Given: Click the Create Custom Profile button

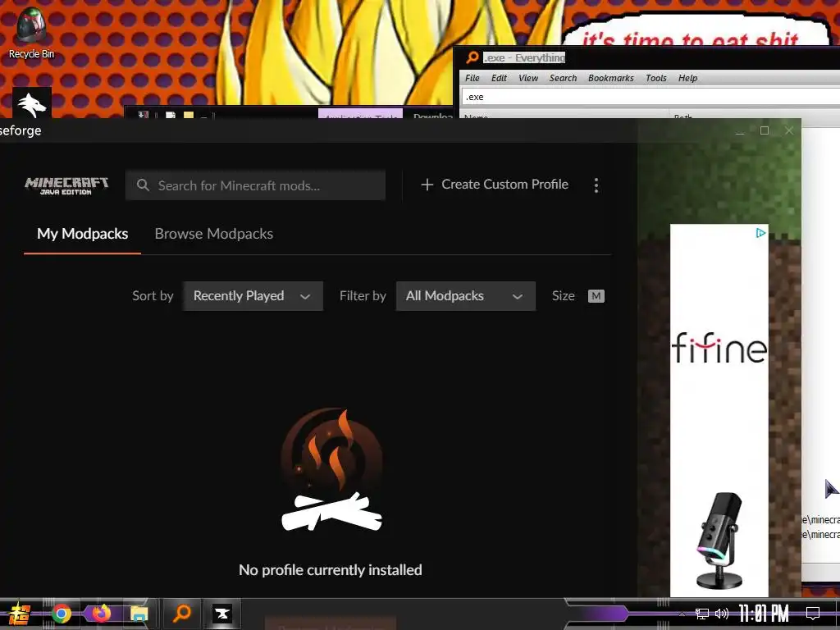Looking at the screenshot, I should coord(495,185).
